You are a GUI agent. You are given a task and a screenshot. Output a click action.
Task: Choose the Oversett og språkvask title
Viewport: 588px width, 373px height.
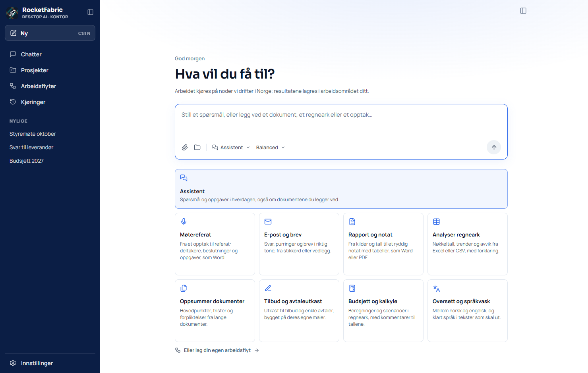tap(461, 301)
